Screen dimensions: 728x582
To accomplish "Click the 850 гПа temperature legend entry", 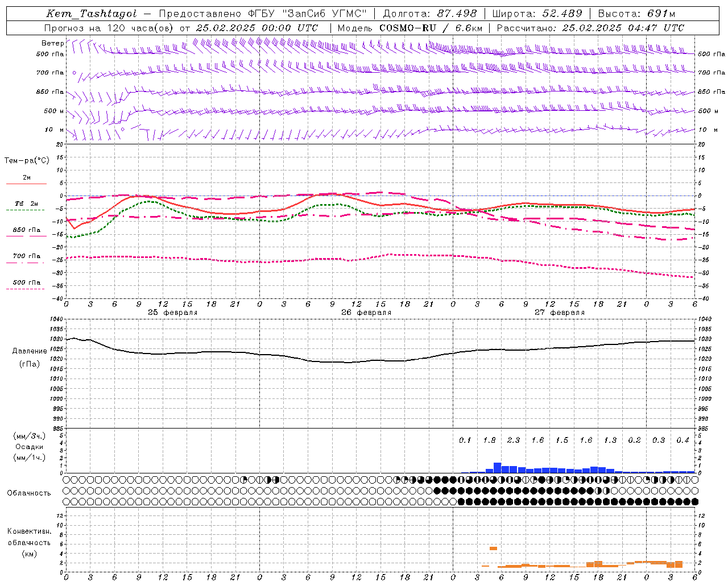I will (27, 232).
